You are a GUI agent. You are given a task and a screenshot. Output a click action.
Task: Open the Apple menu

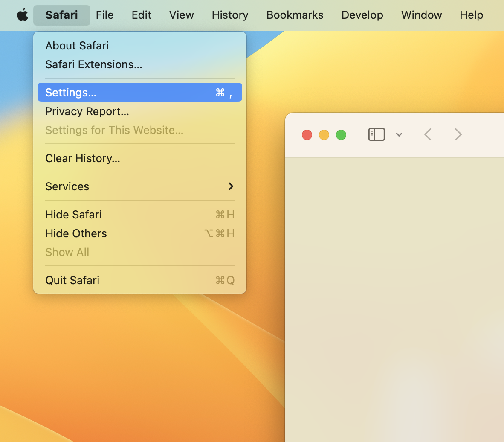(x=23, y=15)
